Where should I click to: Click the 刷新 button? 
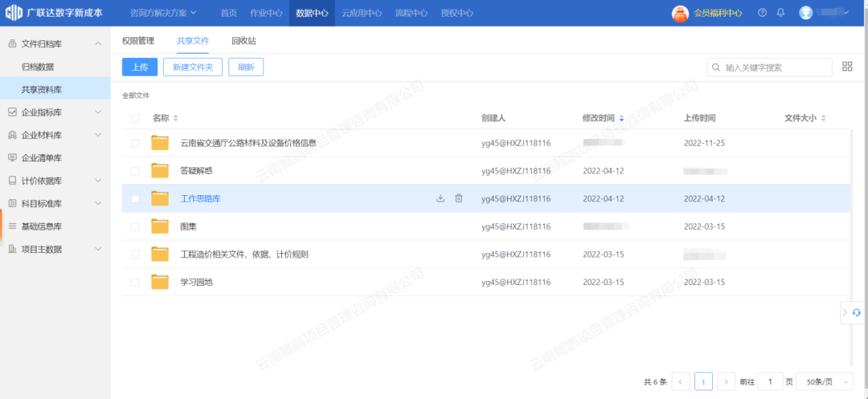coord(246,67)
